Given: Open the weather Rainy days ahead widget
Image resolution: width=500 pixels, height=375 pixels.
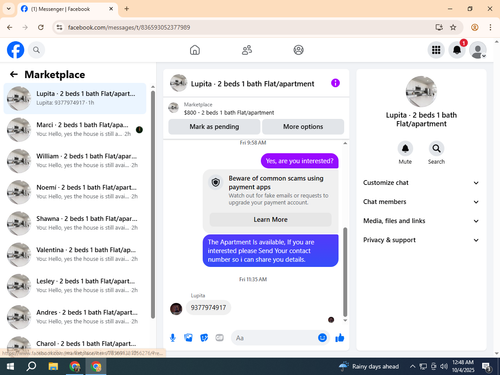Looking at the screenshot, I should click(369, 367).
